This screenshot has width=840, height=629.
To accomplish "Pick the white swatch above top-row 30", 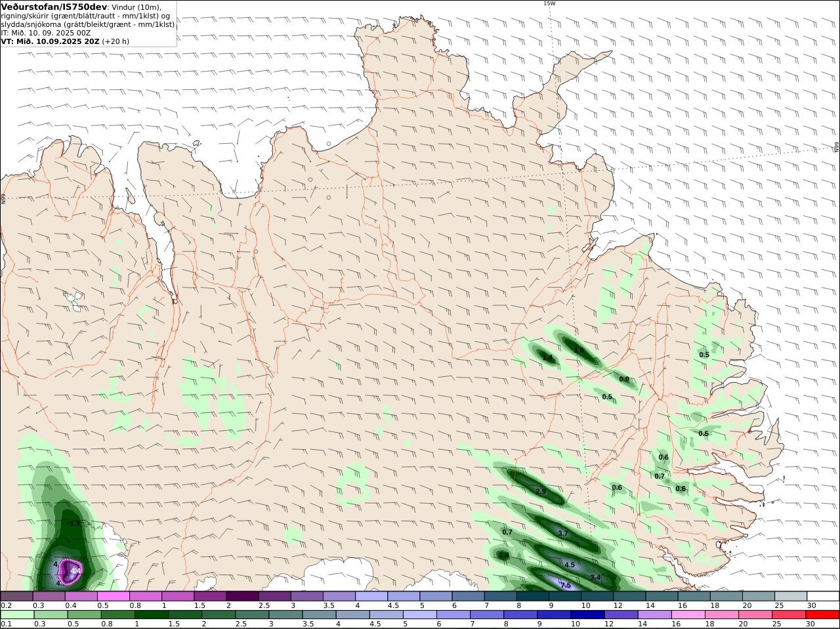I will point(823,596).
